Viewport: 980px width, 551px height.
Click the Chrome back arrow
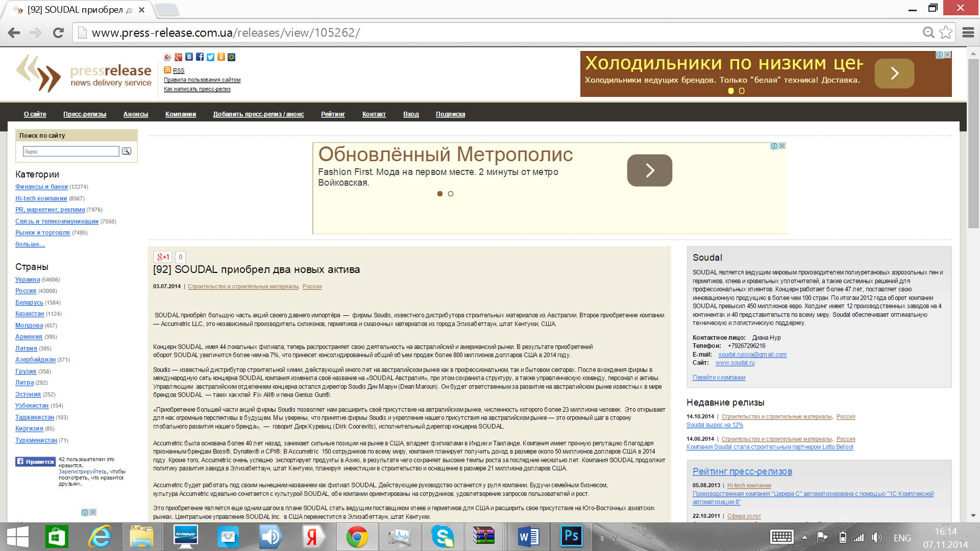[14, 33]
